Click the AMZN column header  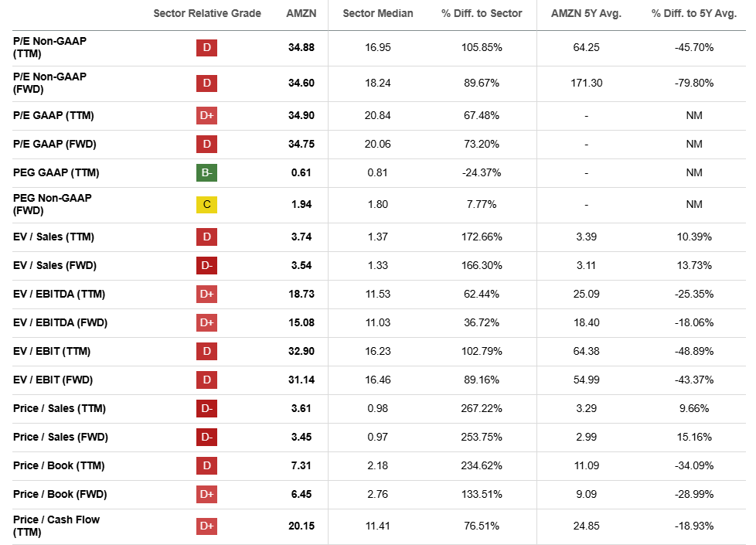tap(301, 13)
